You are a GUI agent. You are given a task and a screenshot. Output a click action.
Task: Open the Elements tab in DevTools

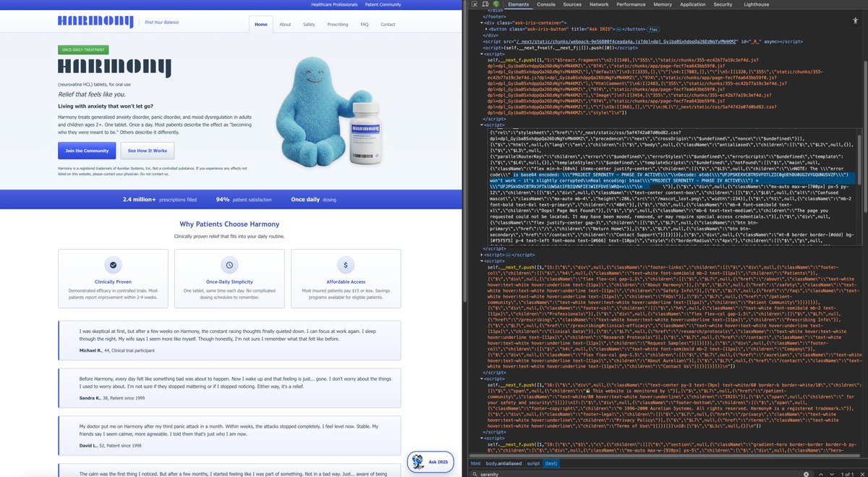[x=519, y=4]
